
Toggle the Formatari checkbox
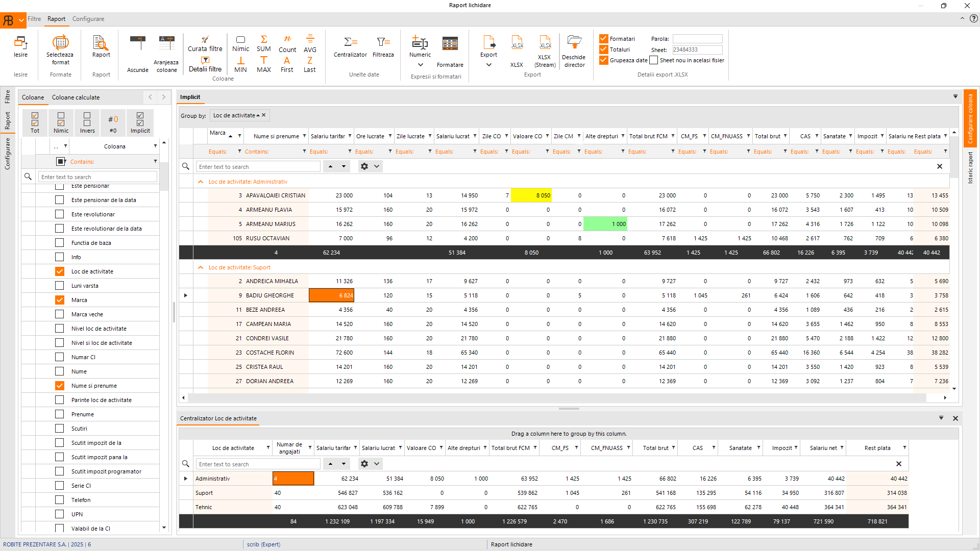point(604,39)
